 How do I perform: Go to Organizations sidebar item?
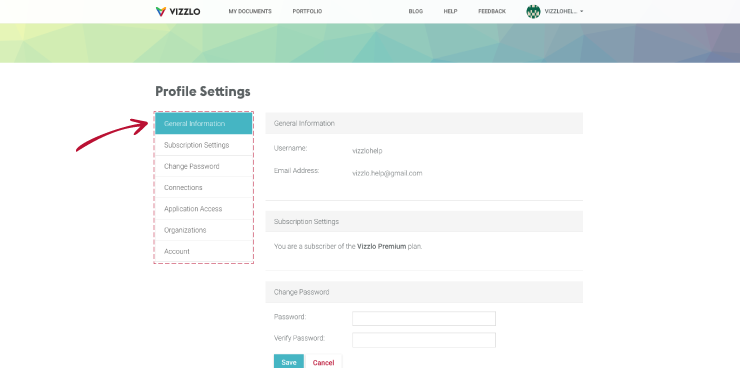(x=203, y=230)
